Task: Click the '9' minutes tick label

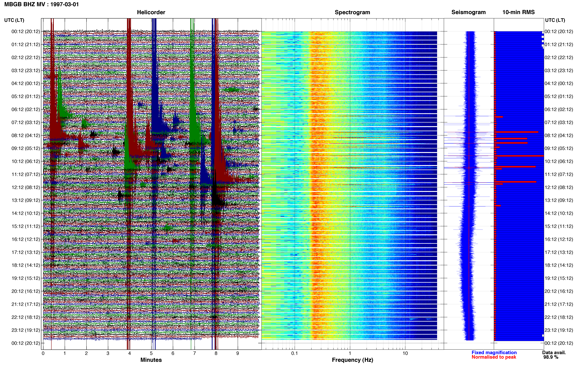Action: coord(238,353)
